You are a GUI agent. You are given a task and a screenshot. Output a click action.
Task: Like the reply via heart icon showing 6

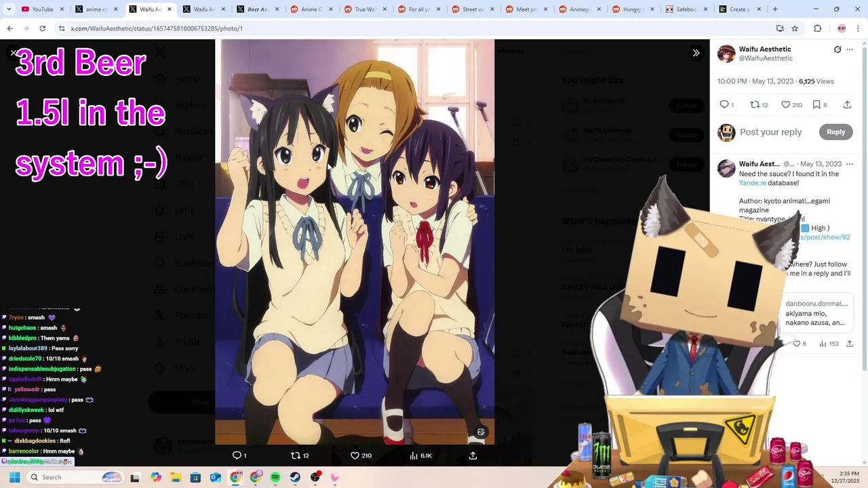(x=797, y=344)
